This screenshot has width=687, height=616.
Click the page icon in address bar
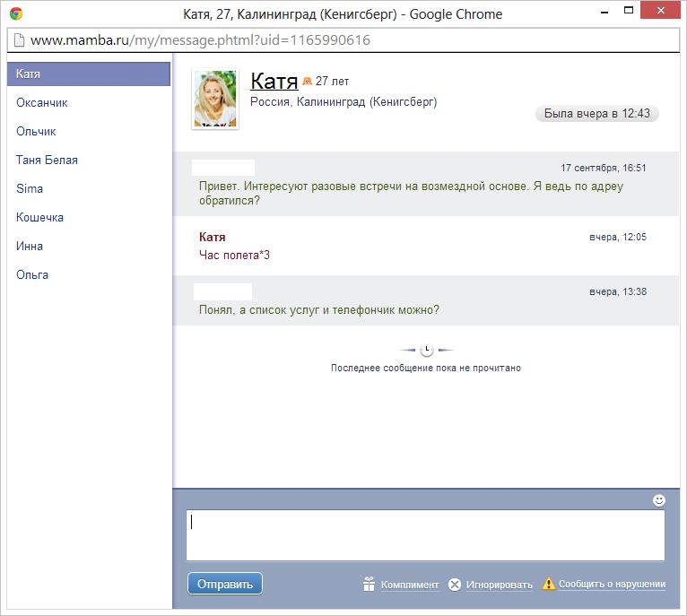[19, 39]
